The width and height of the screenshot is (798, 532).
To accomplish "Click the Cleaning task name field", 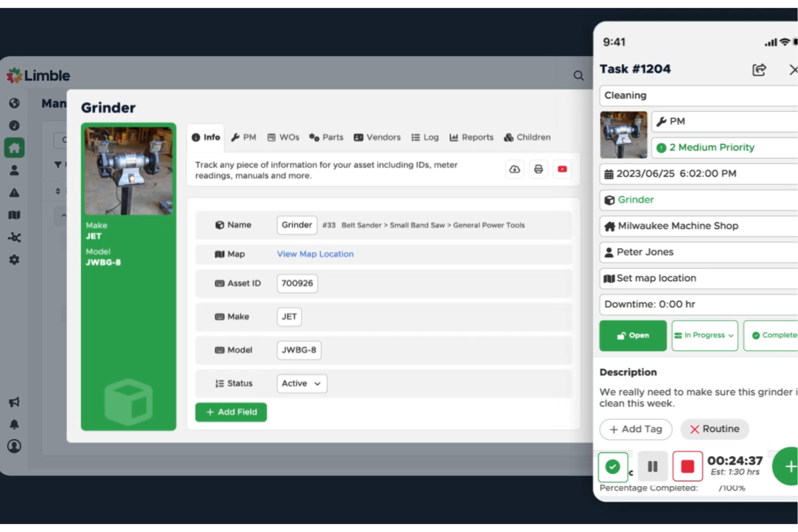I will (x=699, y=95).
